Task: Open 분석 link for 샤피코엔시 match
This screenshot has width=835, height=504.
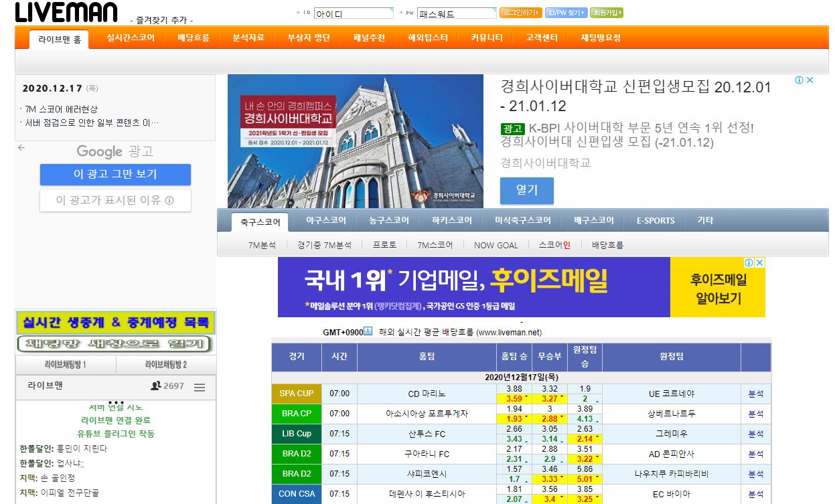Action: tap(756, 475)
